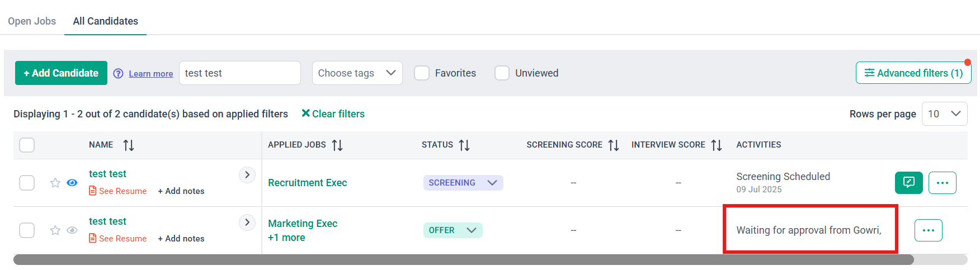The image size is (980, 270).
Task: Check the Unviewed filter checkbox
Action: click(502, 73)
